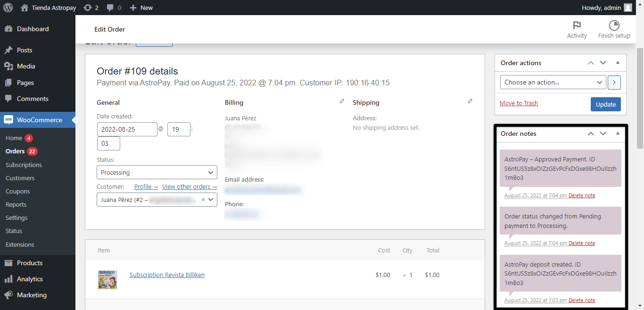644x310 pixels.
Task: Click the Update order button
Action: (606, 104)
